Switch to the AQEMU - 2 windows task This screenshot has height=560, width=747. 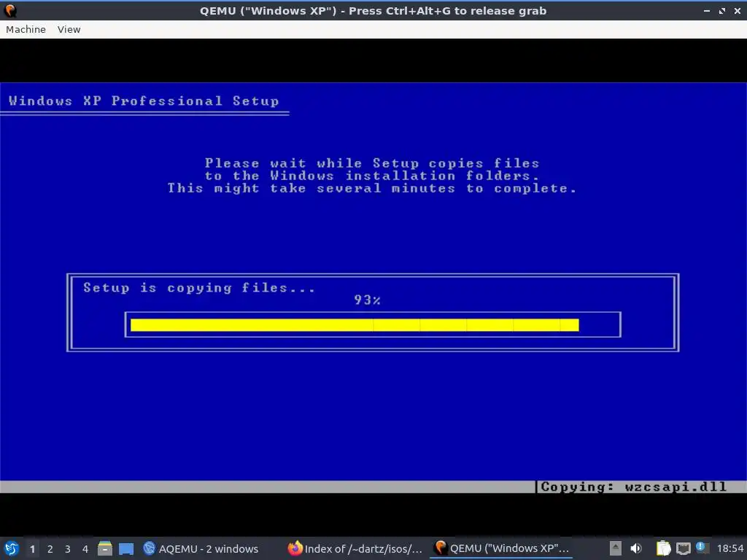click(x=201, y=549)
